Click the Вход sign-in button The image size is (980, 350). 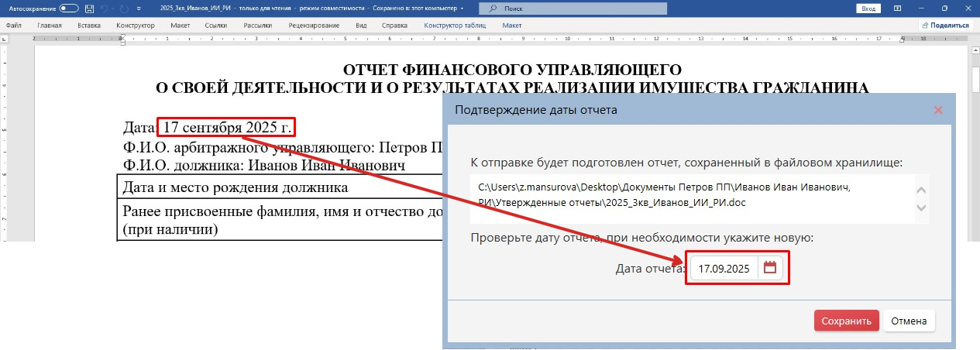[868, 8]
